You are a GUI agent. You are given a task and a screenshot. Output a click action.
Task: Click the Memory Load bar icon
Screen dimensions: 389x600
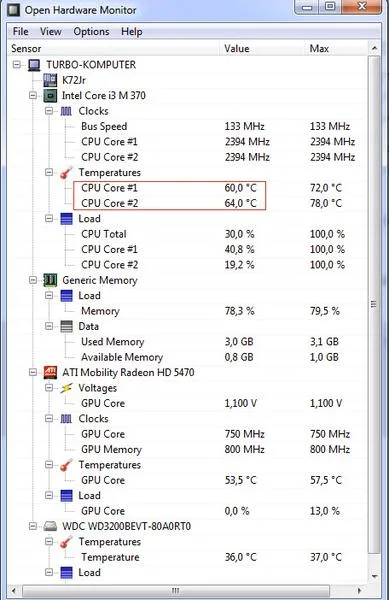(x=66, y=295)
